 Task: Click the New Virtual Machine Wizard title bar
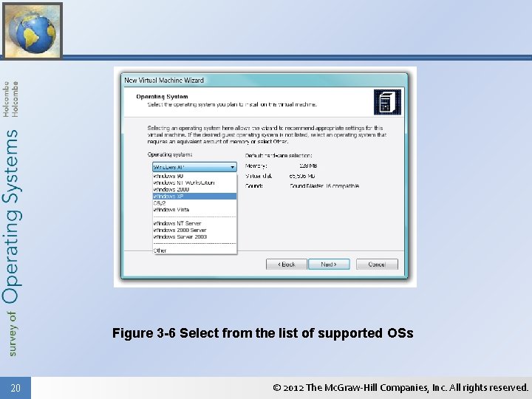click(x=265, y=81)
